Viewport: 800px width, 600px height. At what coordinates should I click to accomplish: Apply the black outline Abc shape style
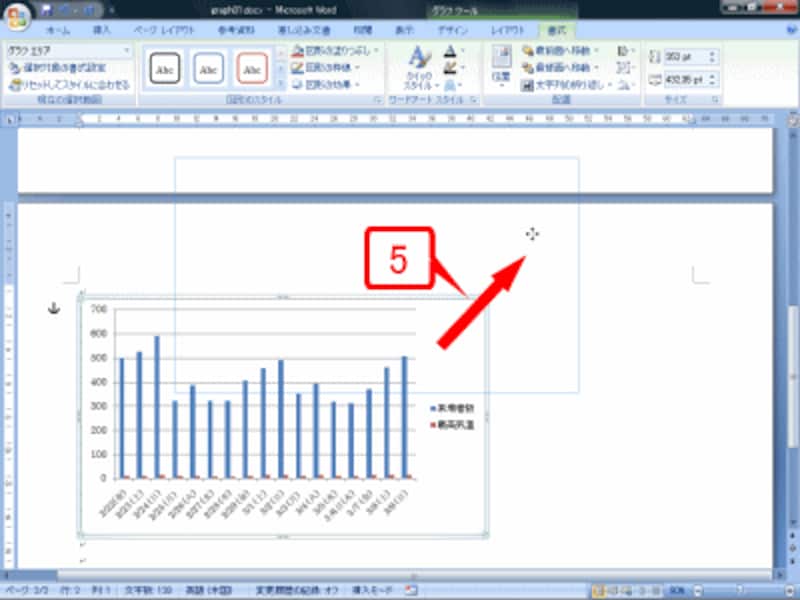[x=165, y=68]
